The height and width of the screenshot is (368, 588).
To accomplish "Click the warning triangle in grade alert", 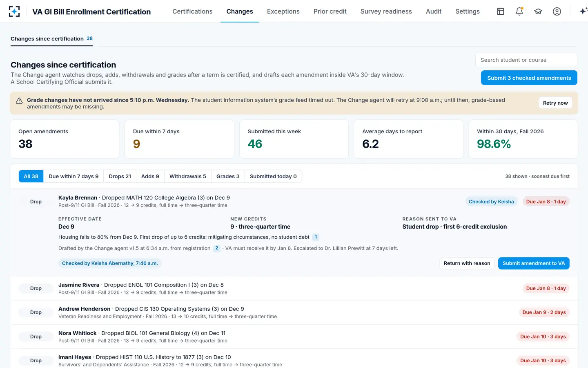I will click(19, 101).
